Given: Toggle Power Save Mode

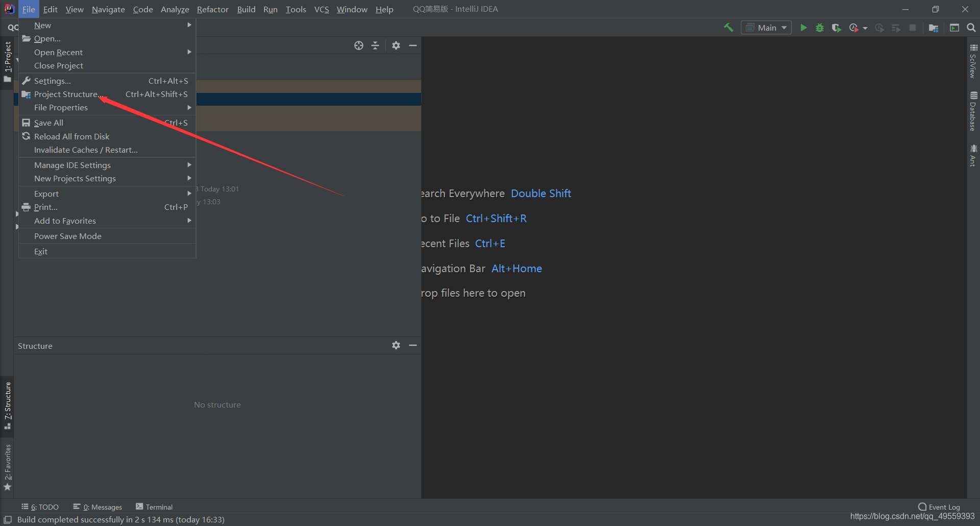Looking at the screenshot, I should pos(107,236).
